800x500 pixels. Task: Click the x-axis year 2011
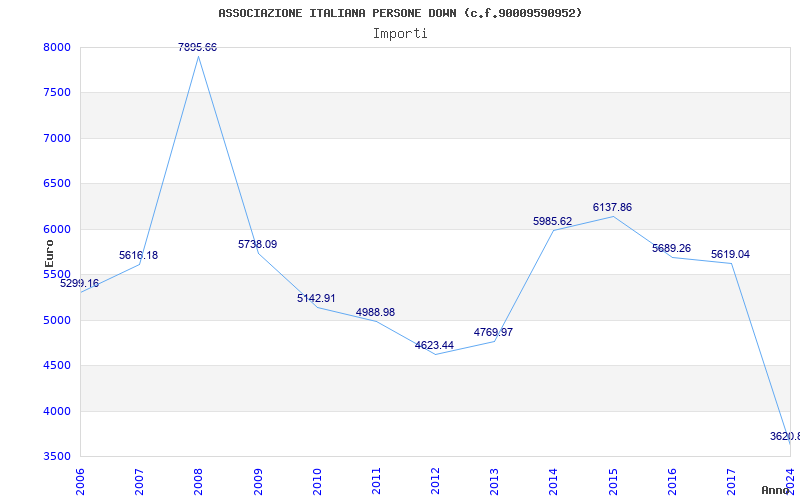click(376, 481)
